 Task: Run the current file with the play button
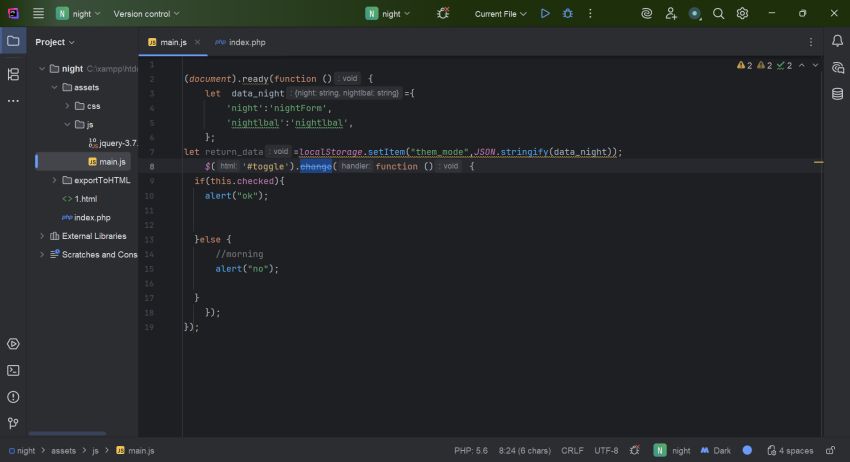pyautogui.click(x=545, y=14)
